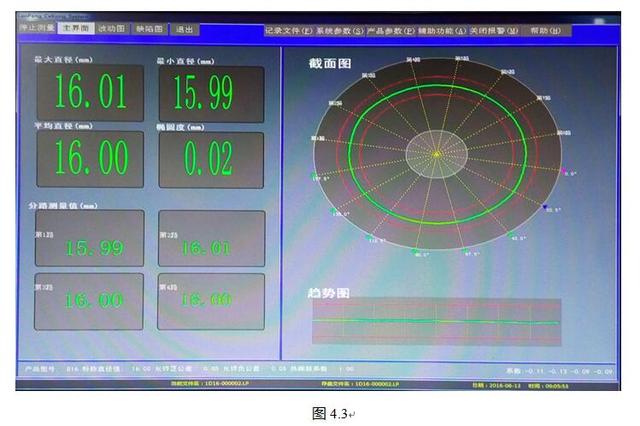Open the 帮助(H) menu
This screenshot has width=640, height=426.
551,31
